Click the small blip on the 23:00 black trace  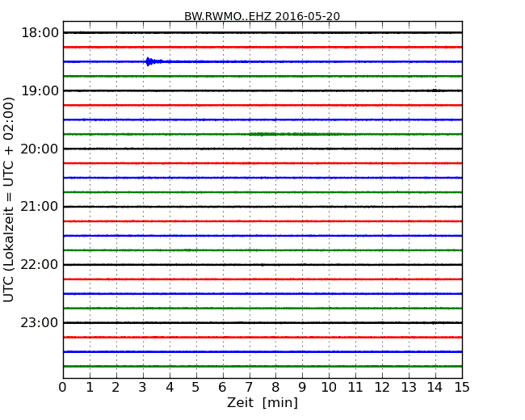(434, 323)
